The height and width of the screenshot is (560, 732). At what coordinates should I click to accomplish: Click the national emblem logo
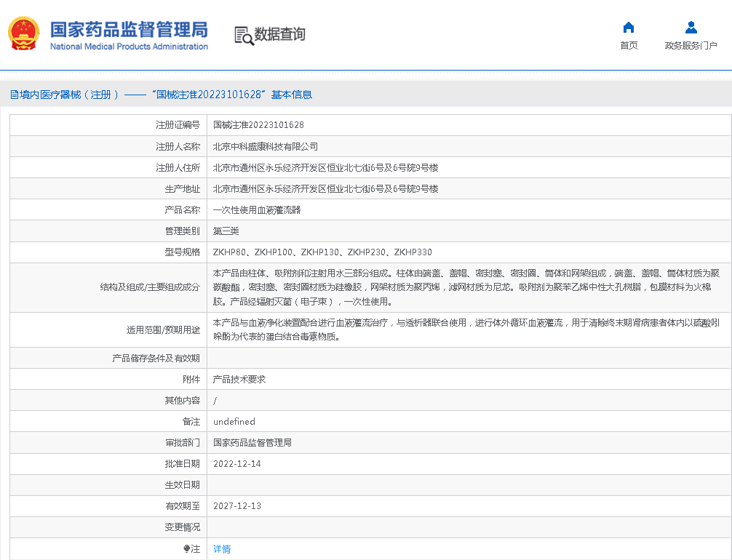(23, 34)
